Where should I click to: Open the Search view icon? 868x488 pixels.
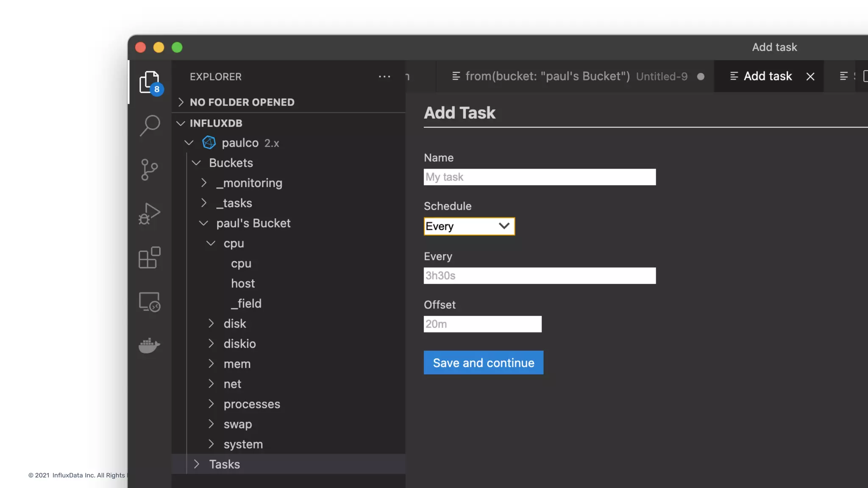pyautogui.click(x=149, y=125)
